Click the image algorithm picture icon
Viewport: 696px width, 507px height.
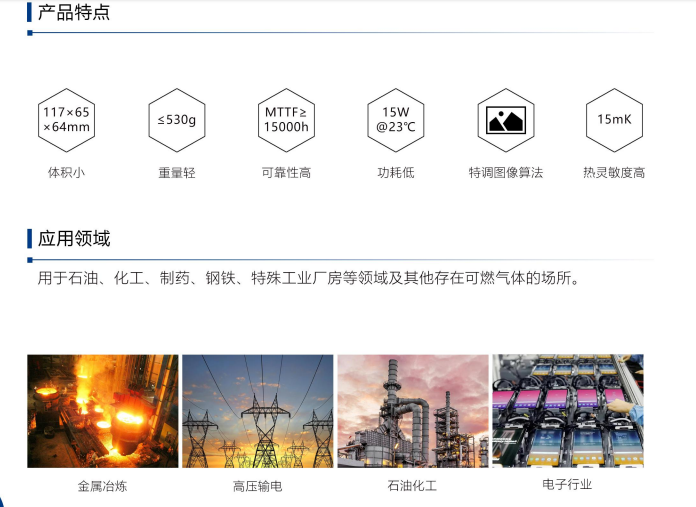(x=505, y=120)
